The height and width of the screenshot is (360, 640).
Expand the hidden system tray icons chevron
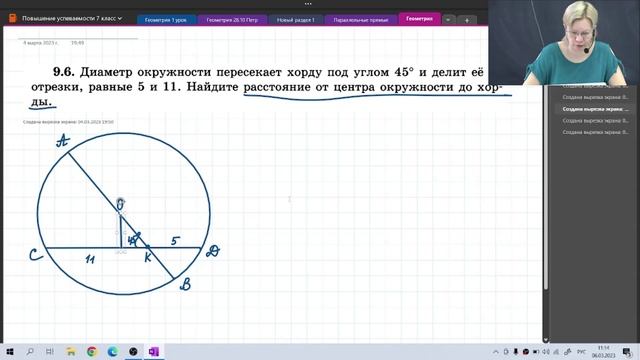496,351
